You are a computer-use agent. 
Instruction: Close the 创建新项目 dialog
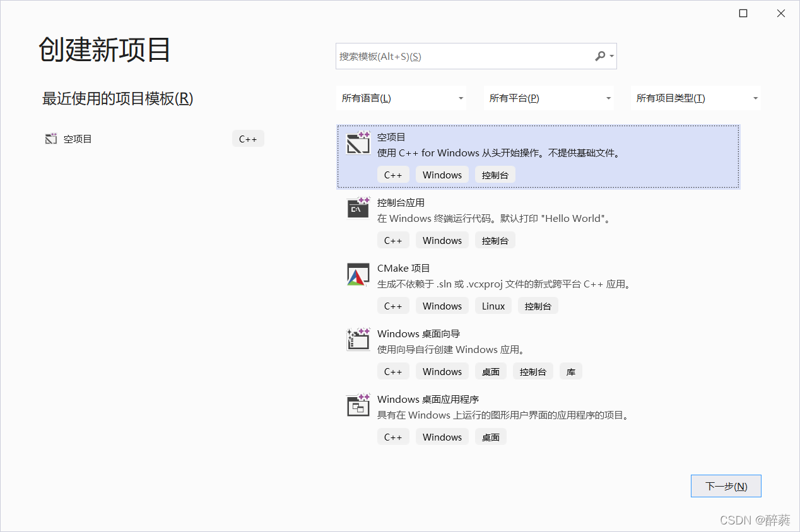[x=781, y=13]
